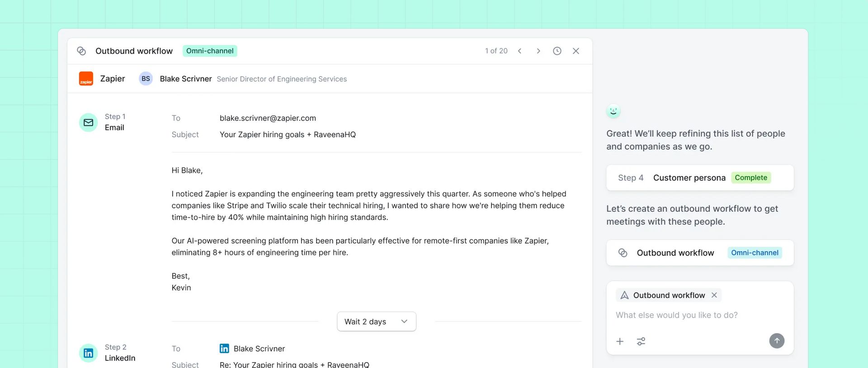
Task: Click the Zapier company name
Action: pos(113,79)
